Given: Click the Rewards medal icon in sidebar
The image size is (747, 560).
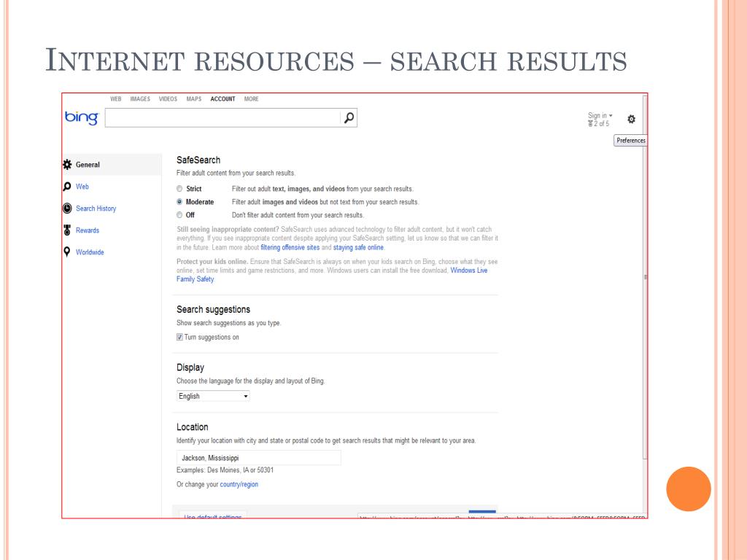Looking at the screenshot, I should 67,230.
